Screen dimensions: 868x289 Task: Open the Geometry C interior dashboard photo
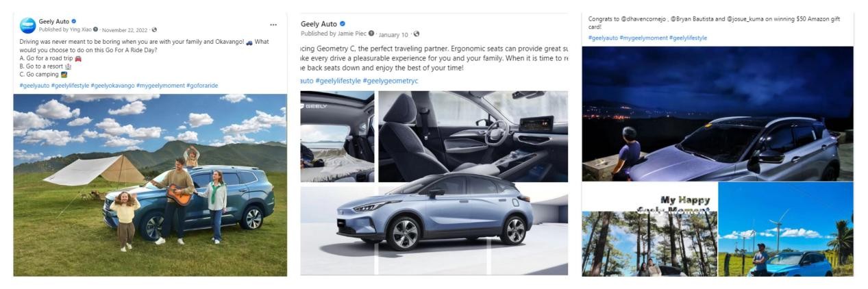[x=473, y=136]
